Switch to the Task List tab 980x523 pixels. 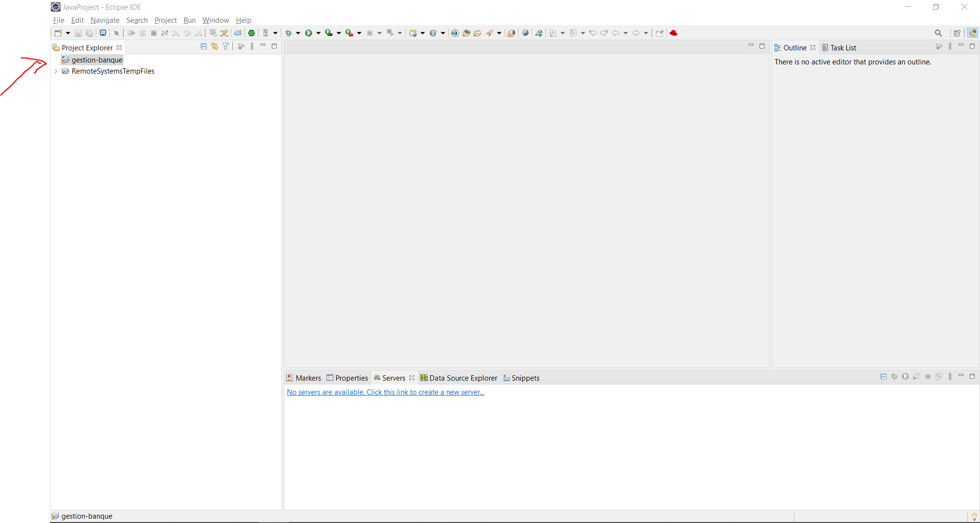point(840,48)
